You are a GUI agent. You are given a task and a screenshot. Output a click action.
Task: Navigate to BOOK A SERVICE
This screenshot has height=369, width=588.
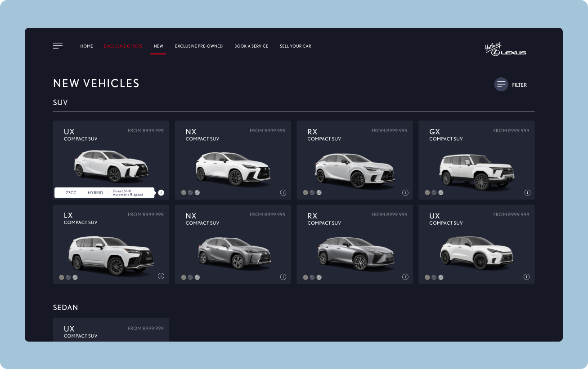(251, 46)
